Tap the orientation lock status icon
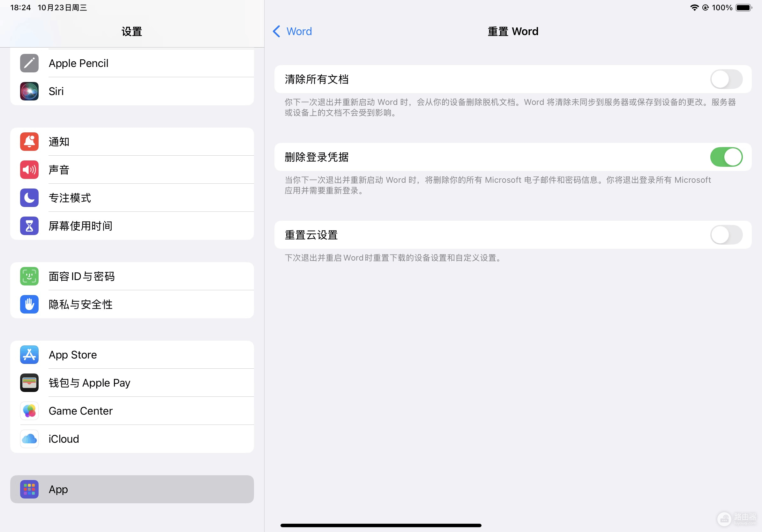This screenshot has height=532, width=762. pos(705,7)
